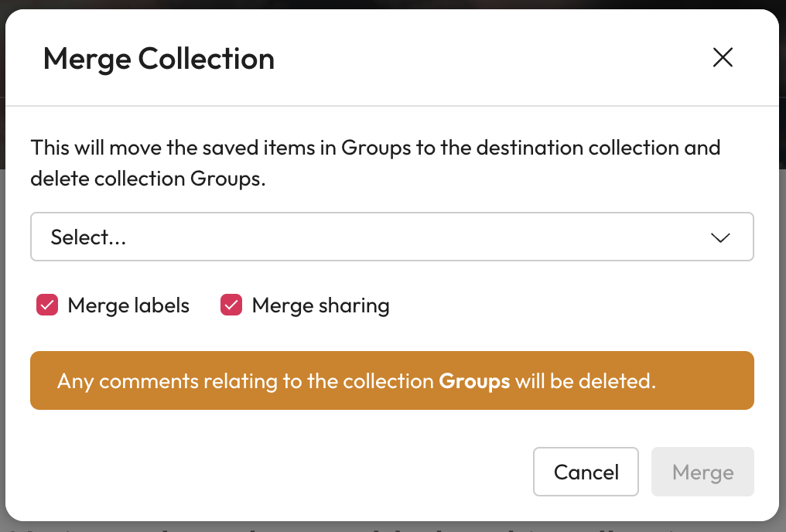The width and height of the screenshot is (786, 532).
Task: Uncheck the Merge sharing checkbox
Action: coord(232,305)
